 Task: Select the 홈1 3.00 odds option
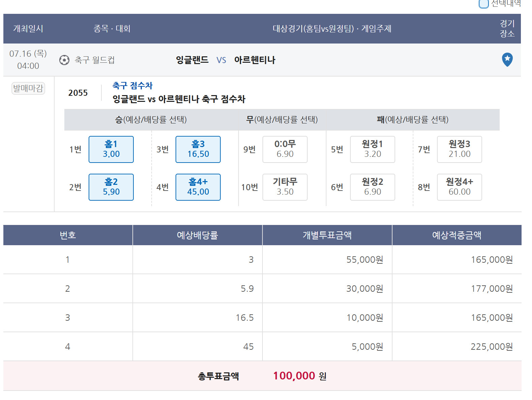(111, 149)
